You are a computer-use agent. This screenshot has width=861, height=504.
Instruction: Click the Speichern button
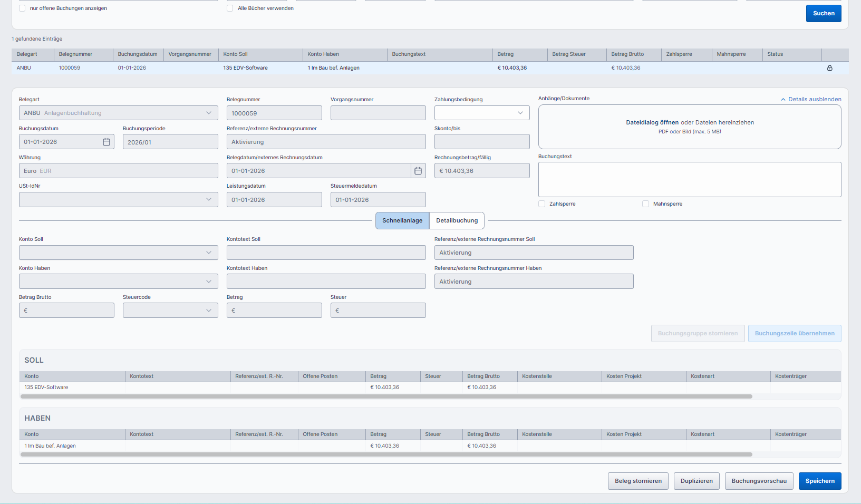point(819,481)
